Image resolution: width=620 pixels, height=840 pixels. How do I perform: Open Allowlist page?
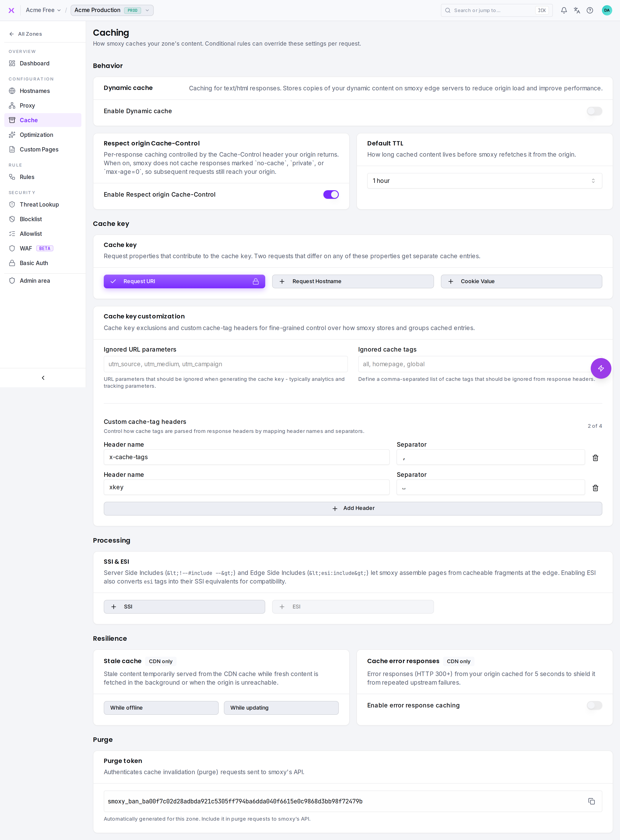[43, 234]
